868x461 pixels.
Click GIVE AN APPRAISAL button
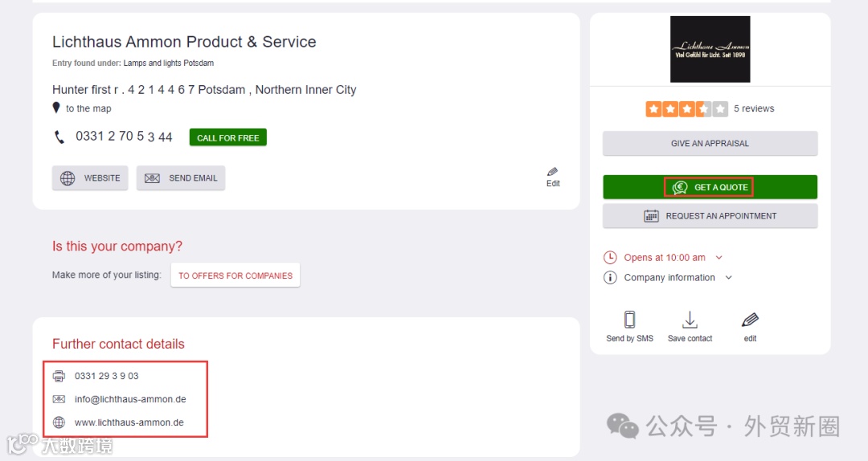pos(710,144)
